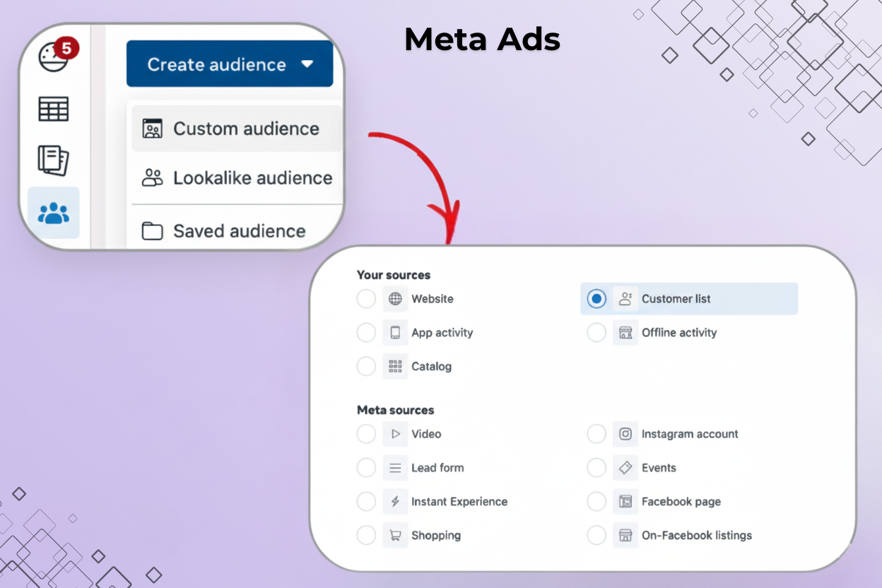
Task: Click the On-Facebook listings storefront icon
Action: click(x=625, y=536)
